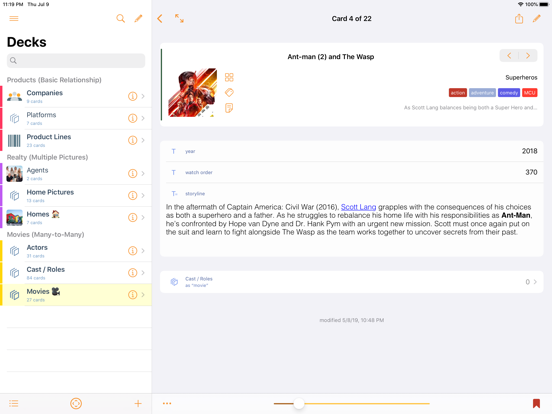
Task: Tap the pencil edit icon above Decks list
Action: click(x=138, y=18)
